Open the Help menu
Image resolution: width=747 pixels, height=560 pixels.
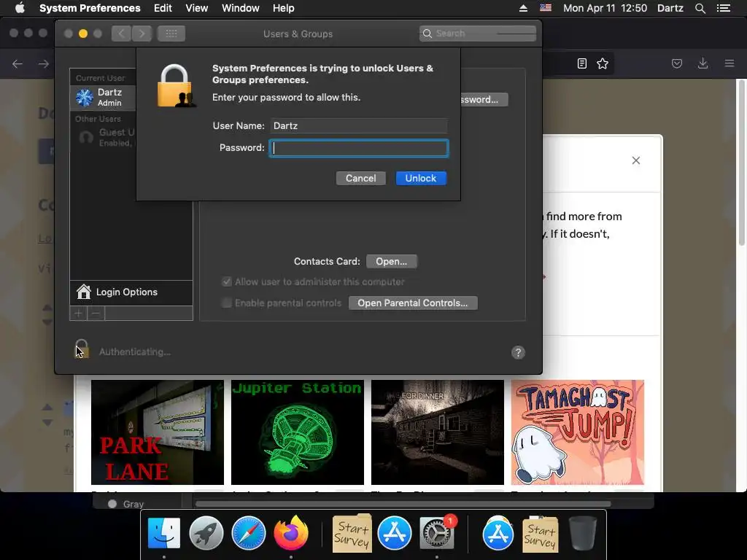tap(284, 8)
